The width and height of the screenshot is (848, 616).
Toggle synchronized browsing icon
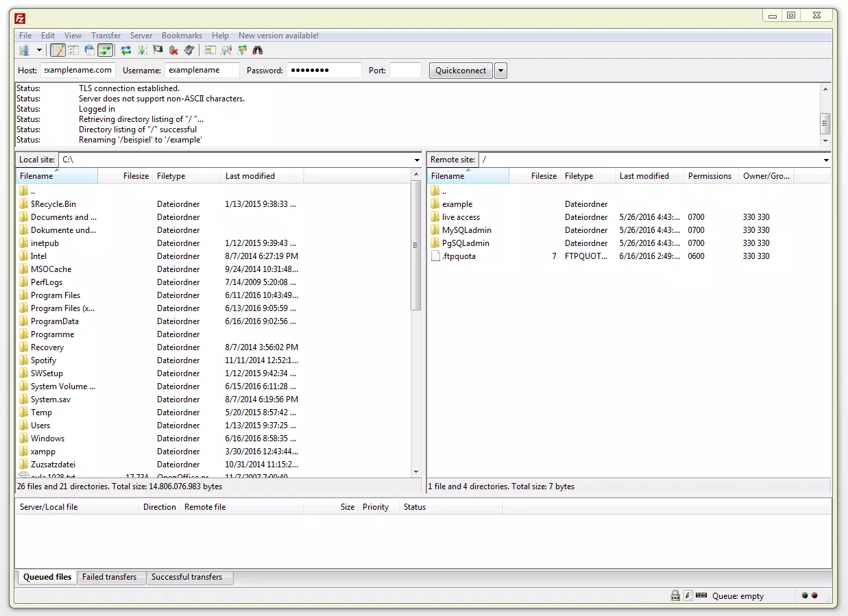(242, 50)
